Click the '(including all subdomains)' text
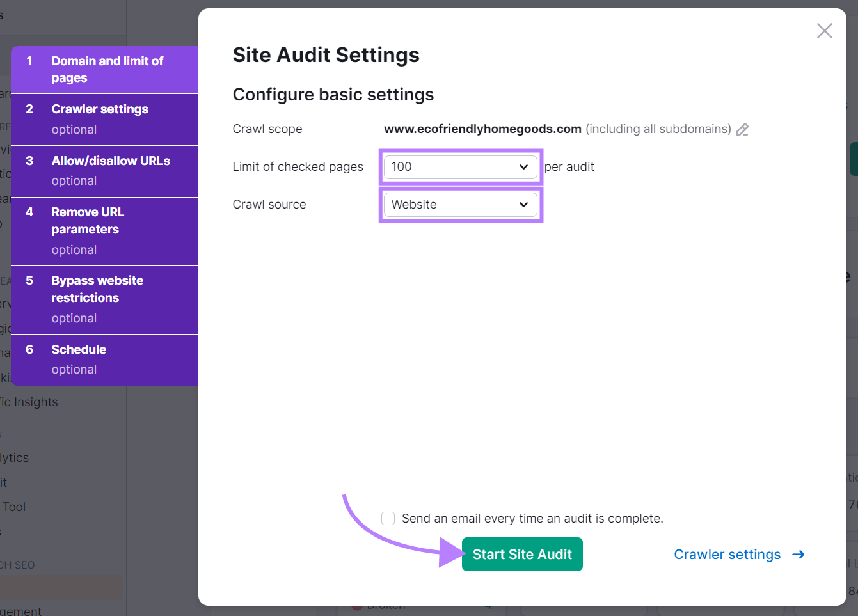The width and height of the screenshot is (858, 616). 658,129
